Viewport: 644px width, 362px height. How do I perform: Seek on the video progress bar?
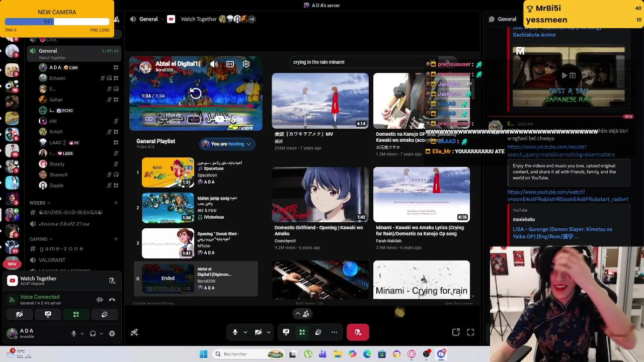coord(196,106)
